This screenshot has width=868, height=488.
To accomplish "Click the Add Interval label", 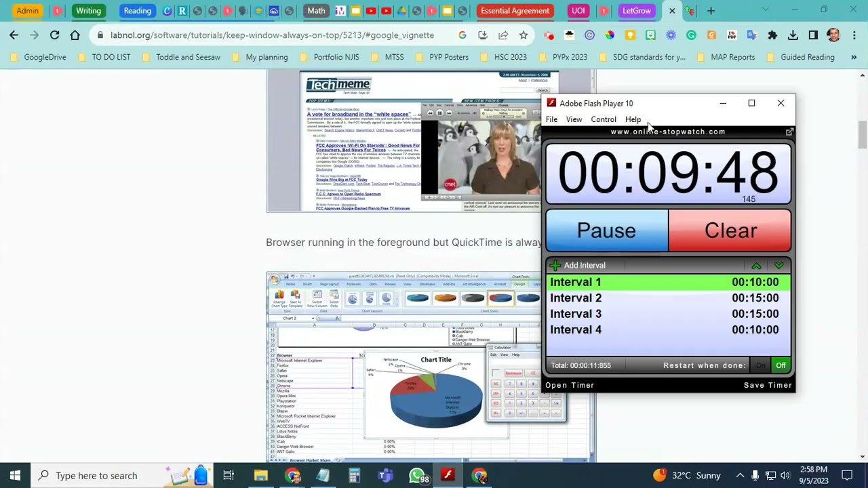I will point(585,266).
